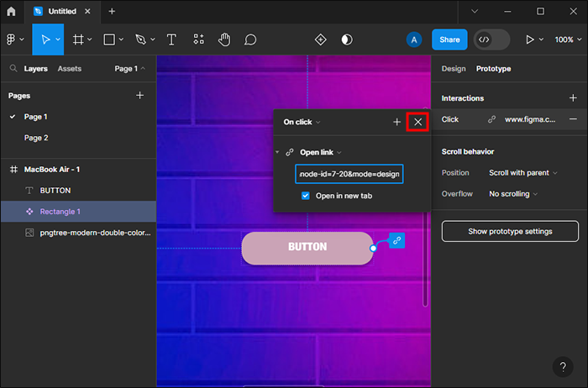Switch to the Design tab
This screenshot has height=388, width=588.
pos(453,69)
